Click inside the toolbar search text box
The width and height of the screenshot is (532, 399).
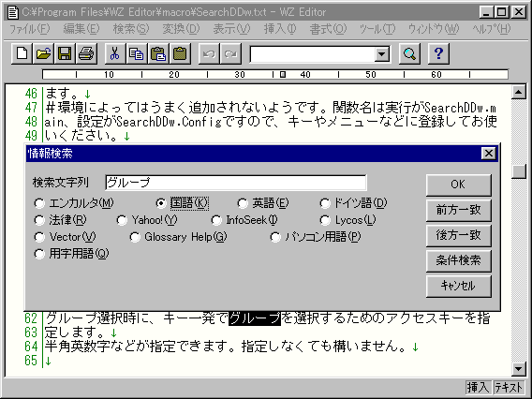click(x=312, y=54)
